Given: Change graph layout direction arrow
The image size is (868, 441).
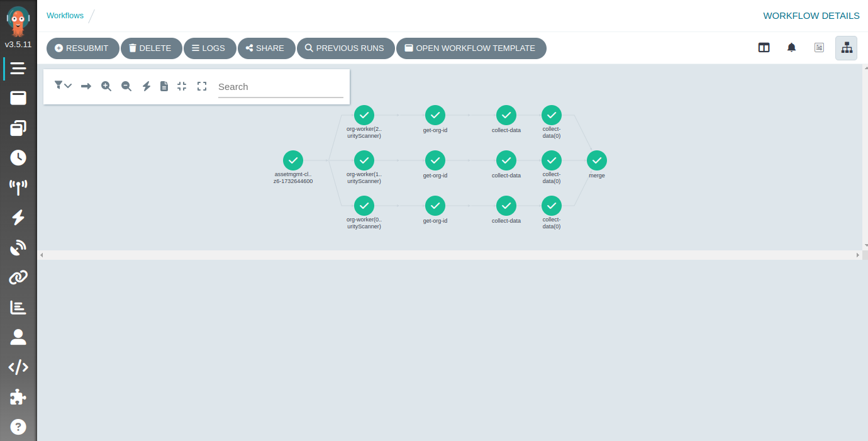Looking at the screenshot, I should (86, 86).
